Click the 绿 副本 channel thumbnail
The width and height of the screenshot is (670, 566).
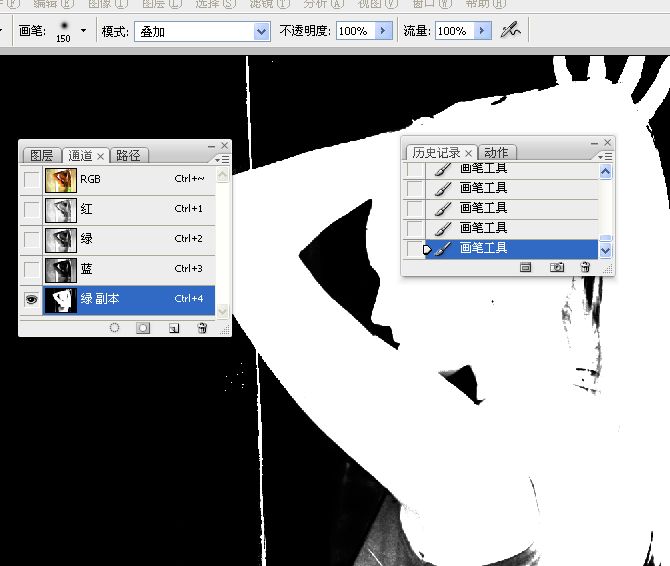point(61,300)
